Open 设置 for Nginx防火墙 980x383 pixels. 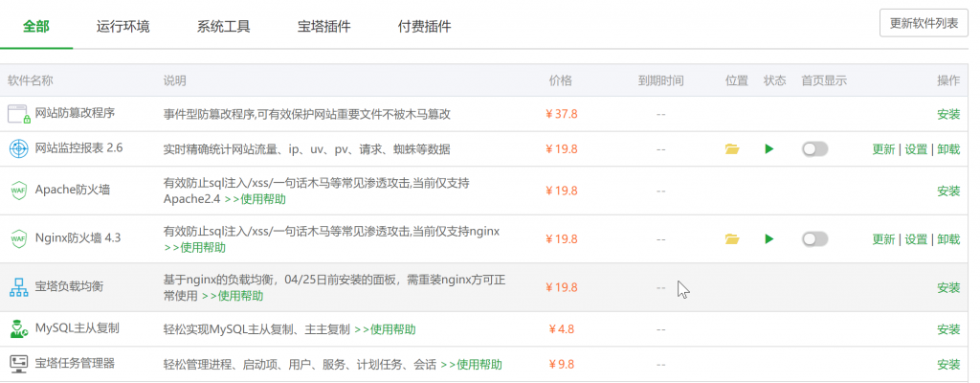click(x=916, y=239)
